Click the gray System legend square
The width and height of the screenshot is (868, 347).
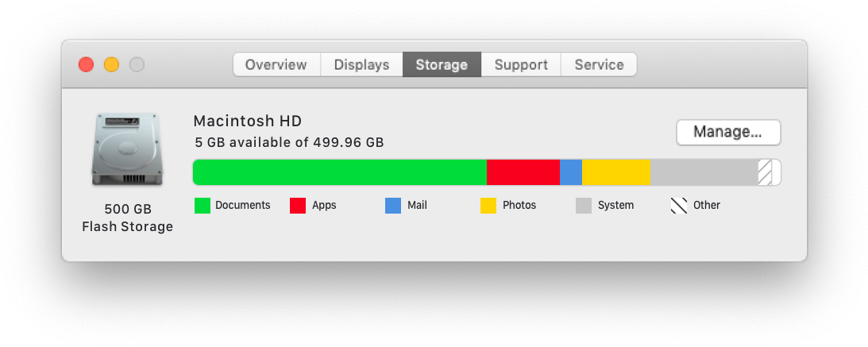pyautogui.click(x=584, y=206)
